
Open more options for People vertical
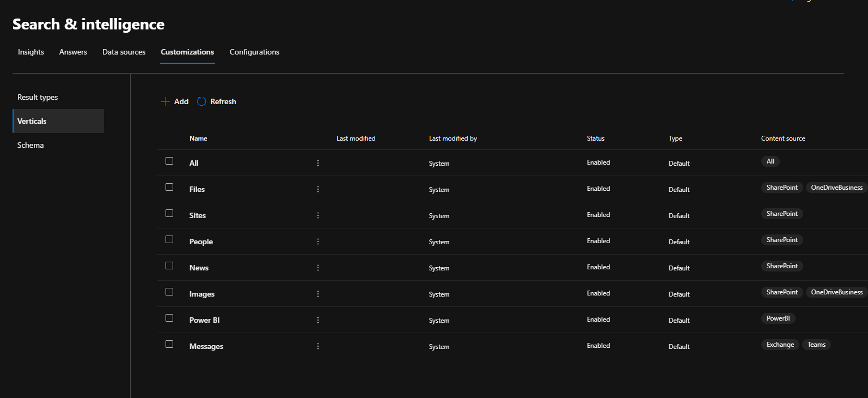point(318,242)
